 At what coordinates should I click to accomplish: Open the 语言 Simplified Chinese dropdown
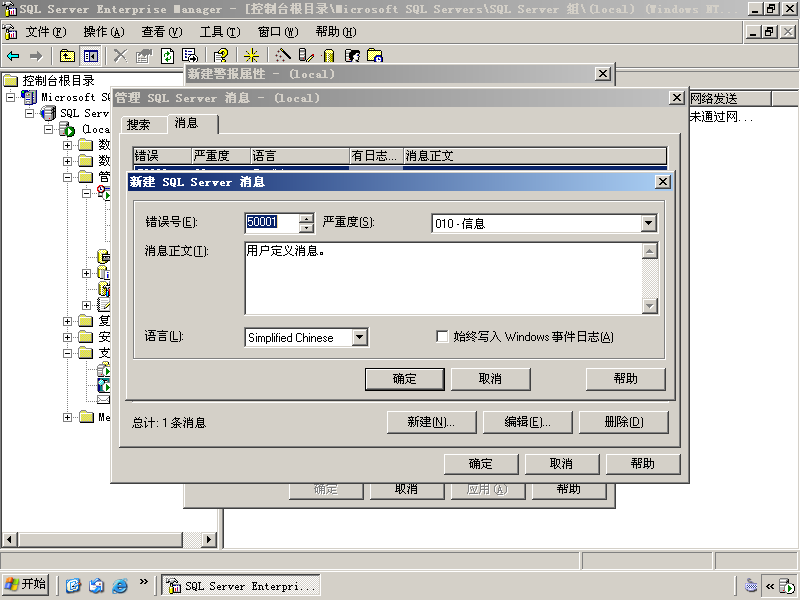[360, 337]
